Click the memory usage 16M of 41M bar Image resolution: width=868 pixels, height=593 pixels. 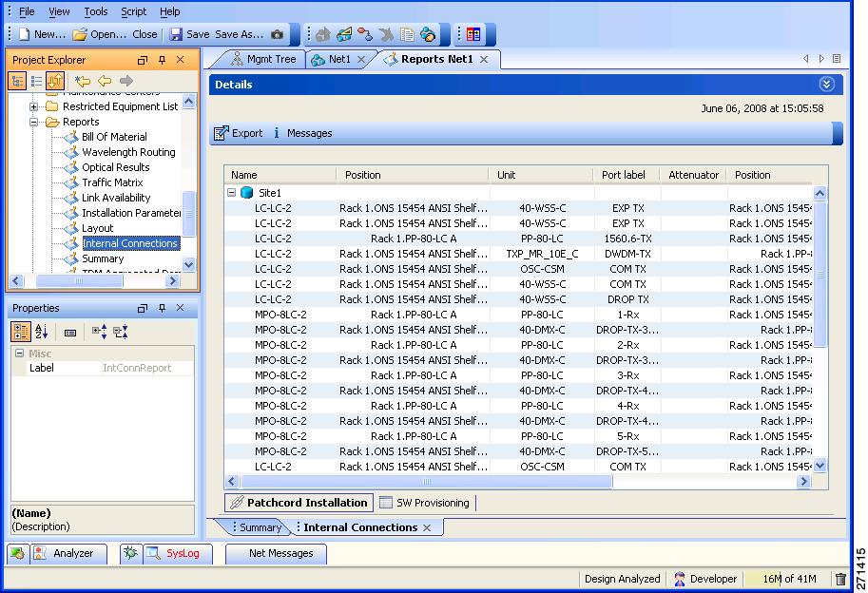[x=788, y=579]
